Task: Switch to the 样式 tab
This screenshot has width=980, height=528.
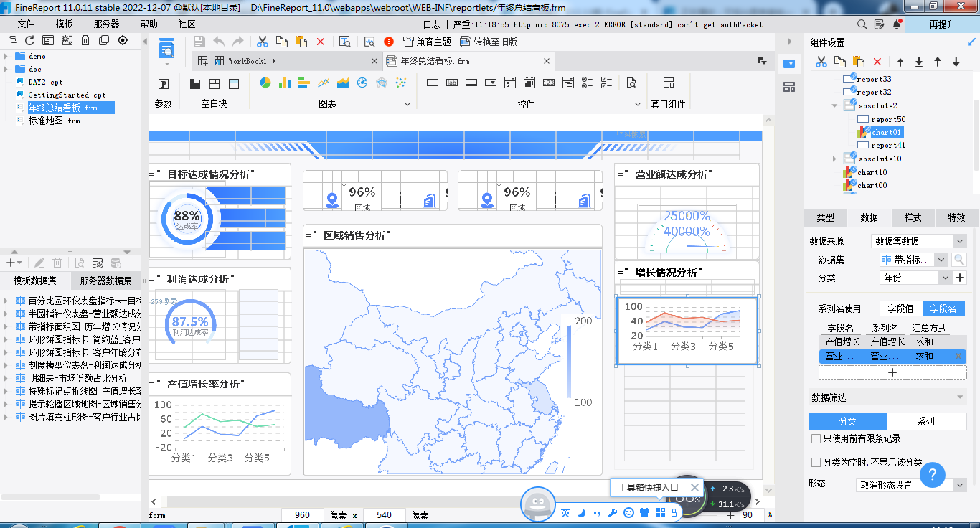Action: pyautogui.click(x=913, y=217)
